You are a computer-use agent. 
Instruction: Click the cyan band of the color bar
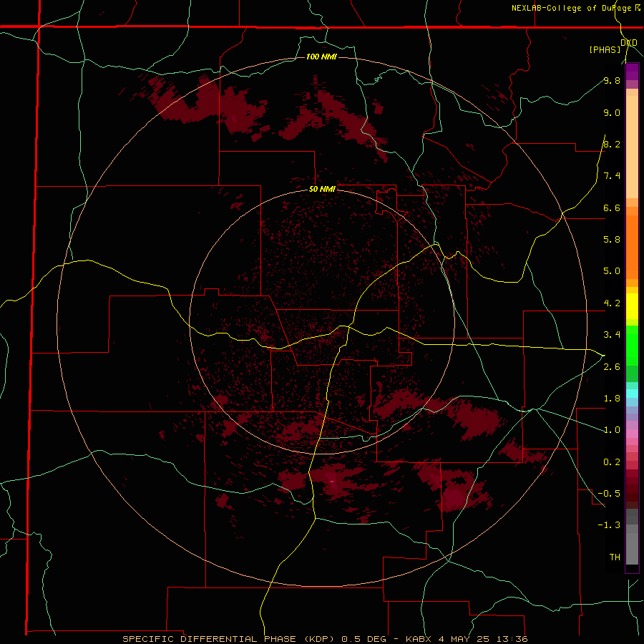click(632, 394)
